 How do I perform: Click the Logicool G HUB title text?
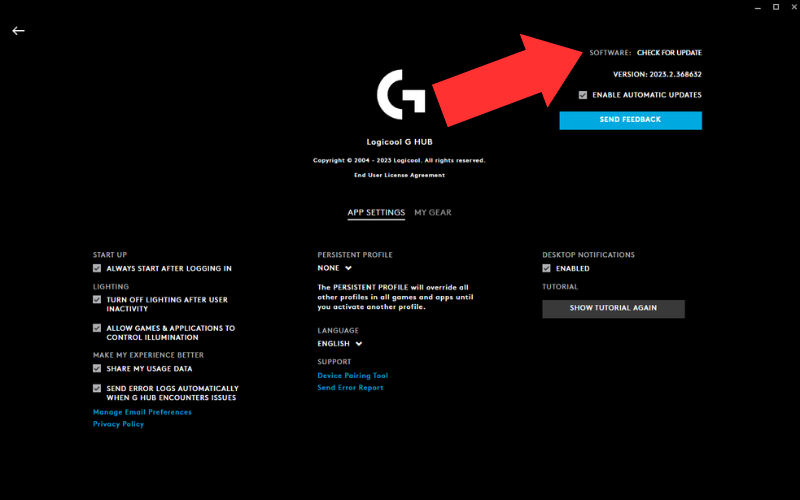[399, 142]
